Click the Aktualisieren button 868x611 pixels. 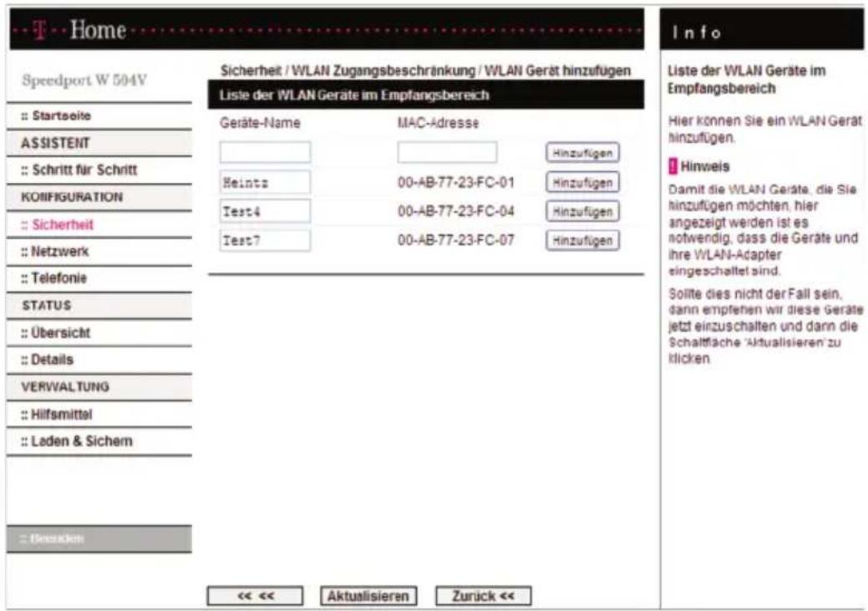coord(368,596)
